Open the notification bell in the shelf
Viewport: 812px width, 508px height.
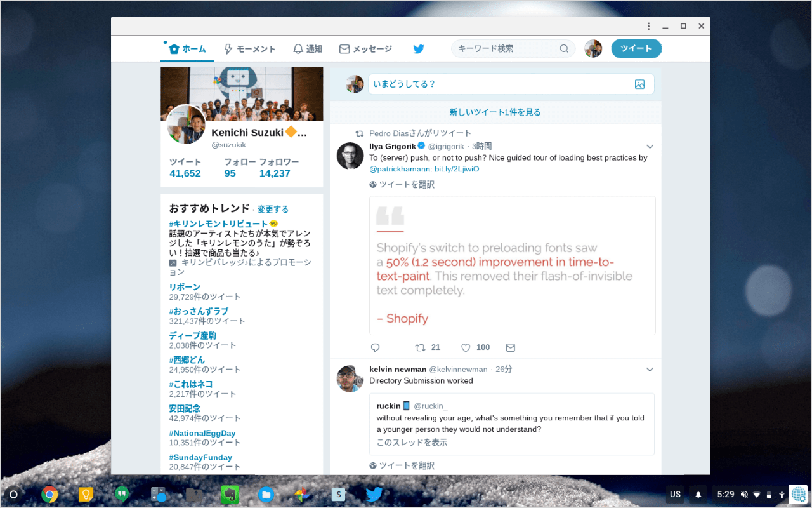coord(698,494)
